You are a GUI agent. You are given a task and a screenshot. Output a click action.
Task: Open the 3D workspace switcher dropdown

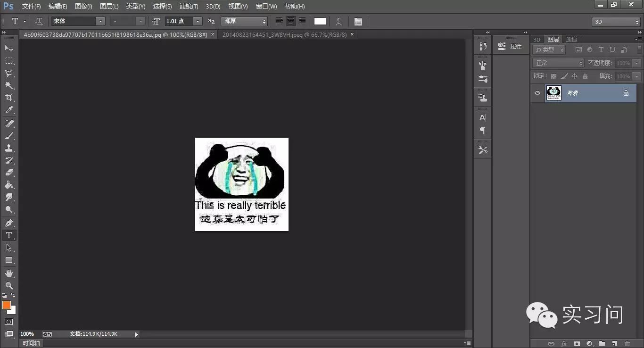(616, 22)
